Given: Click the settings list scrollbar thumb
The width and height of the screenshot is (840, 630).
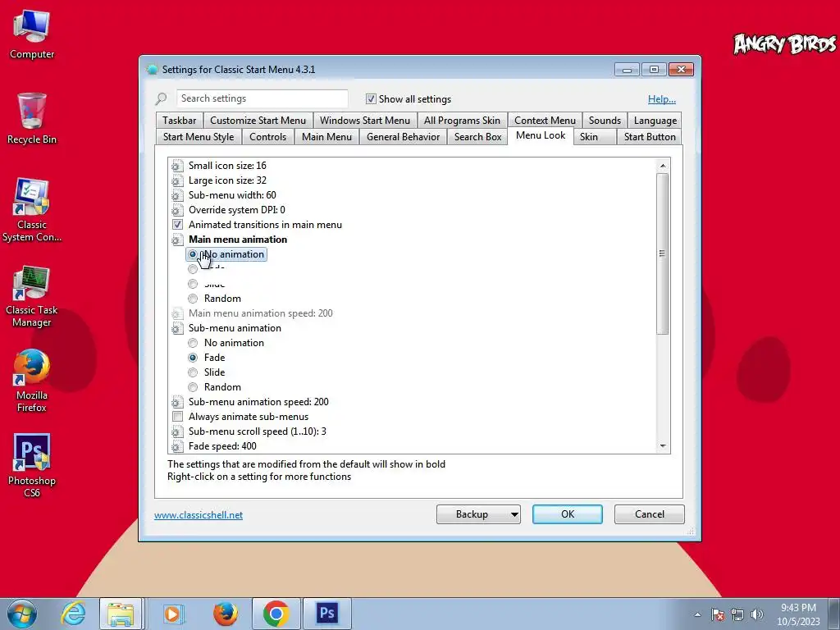Looking at the screenshot, I should point(663,253).
